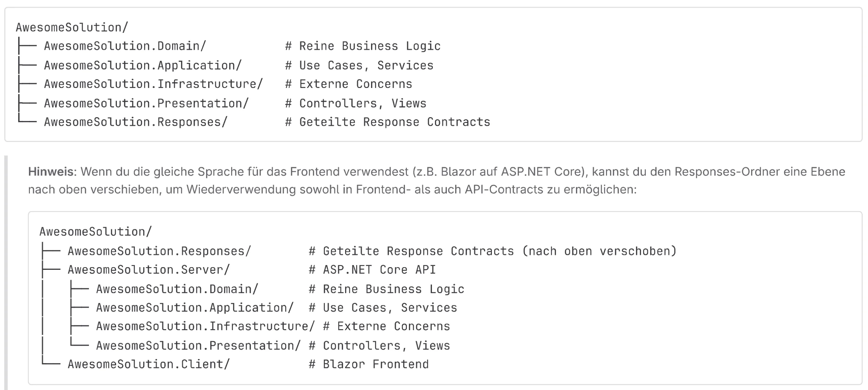Screen dimensions: 868x390
Task: Click the "# Blazor Frontend" comment
Action: [369, 364]
